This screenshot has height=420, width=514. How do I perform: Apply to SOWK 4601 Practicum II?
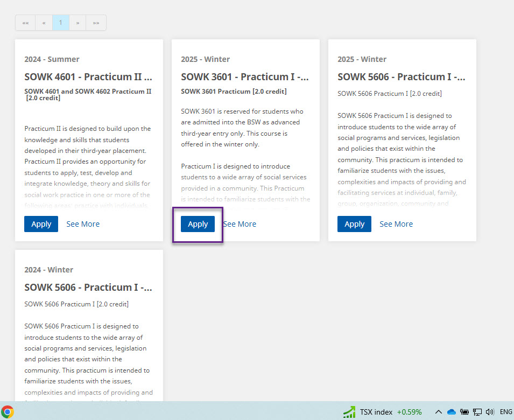[x=41, y=224]
